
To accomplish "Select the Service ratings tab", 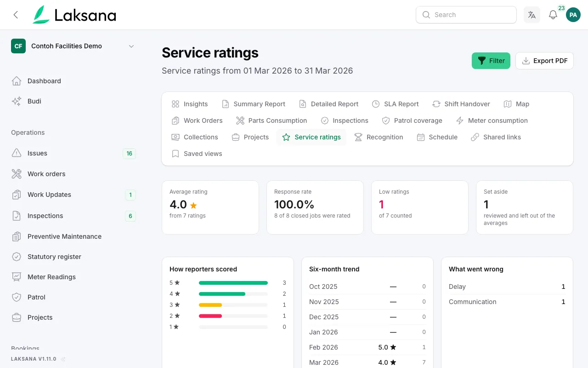I will (311, 137).
